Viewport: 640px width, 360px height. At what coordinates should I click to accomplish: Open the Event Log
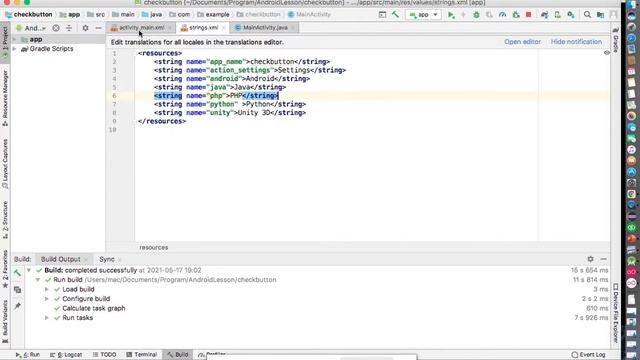(x=588, y=355)
